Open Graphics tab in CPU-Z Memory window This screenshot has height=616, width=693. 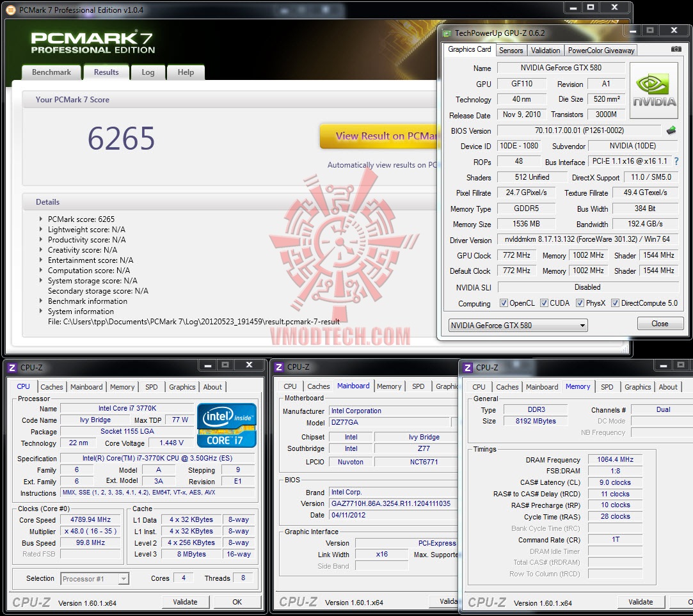[x=637, y=386]
